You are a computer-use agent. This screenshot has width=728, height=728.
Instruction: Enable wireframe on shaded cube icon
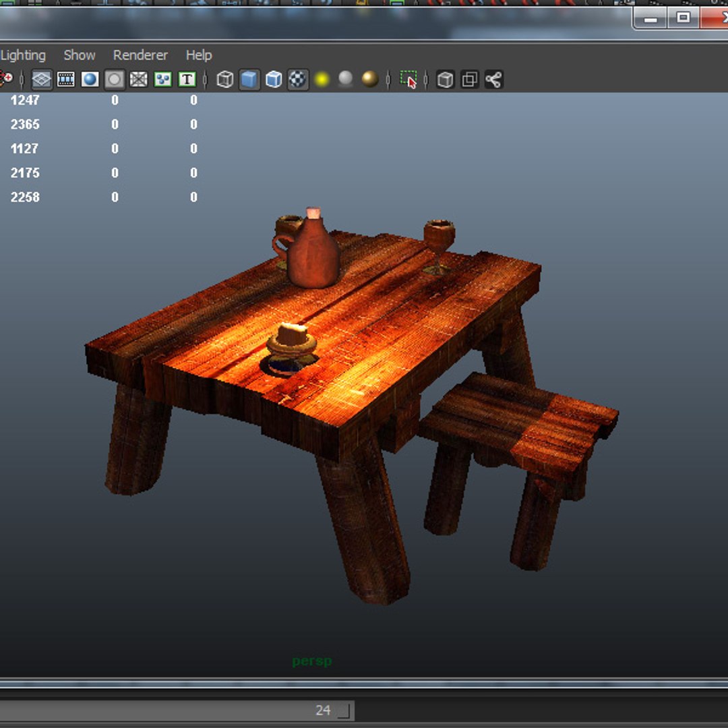coord(274,80)
